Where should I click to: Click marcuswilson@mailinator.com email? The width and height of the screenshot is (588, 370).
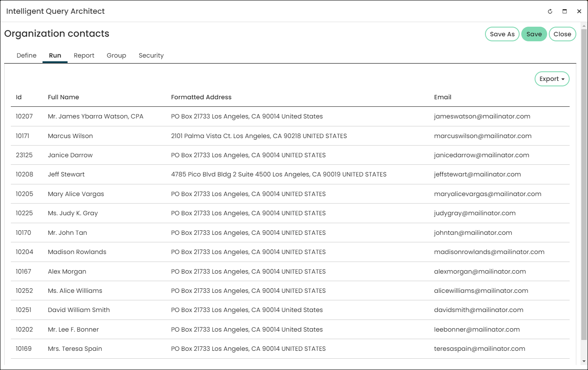[483, 136]
